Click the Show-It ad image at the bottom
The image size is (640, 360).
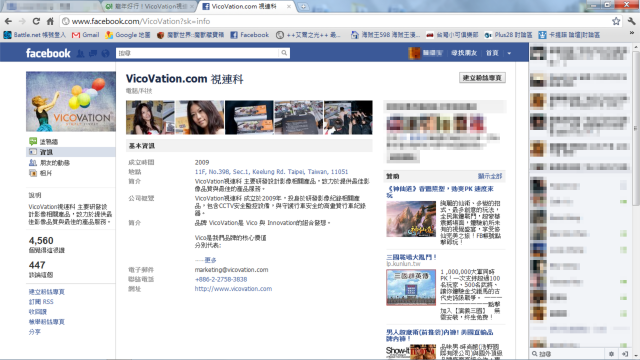(411, 351)
